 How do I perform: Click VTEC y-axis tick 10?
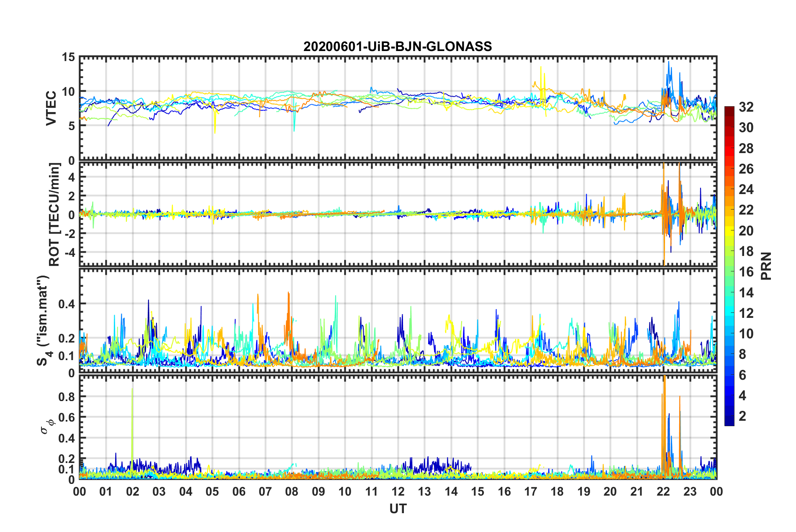coord(68,92)
